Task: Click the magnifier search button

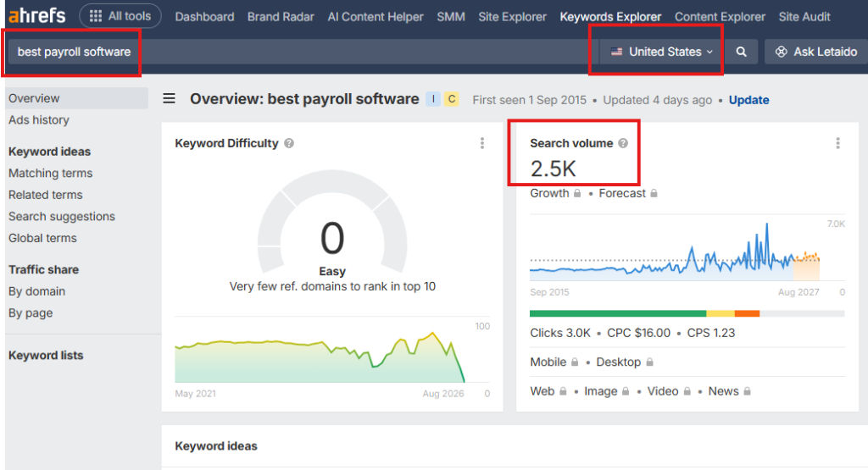Action: pos(741,52)
